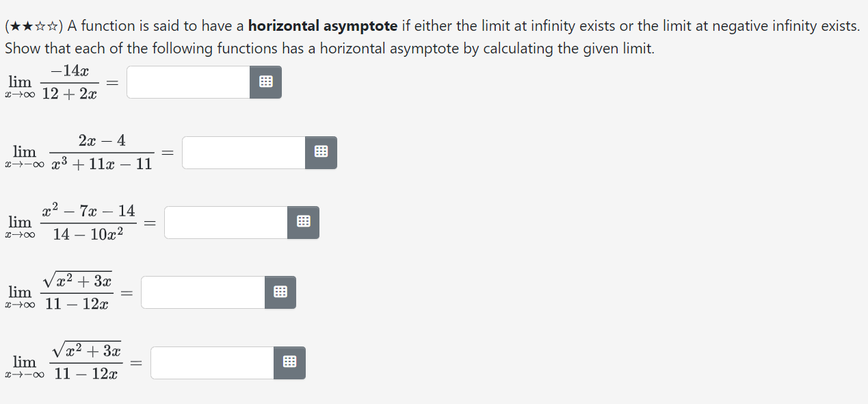Click the last answer box for the x→−∞ limit
Viewport: 868px width, 404px height.
point(211,362)
